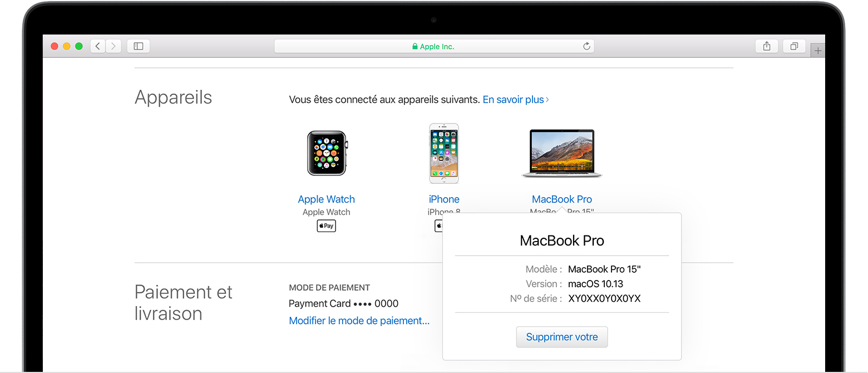Viewport: 868px width, 373px height.
Task: Click the Safari back arrow button
Action: (98, 46)
